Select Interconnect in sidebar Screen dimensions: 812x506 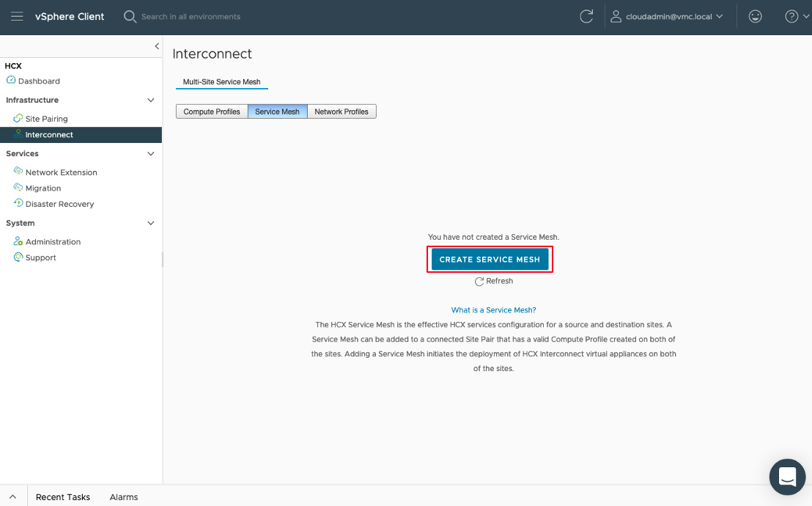coord(81,135)
